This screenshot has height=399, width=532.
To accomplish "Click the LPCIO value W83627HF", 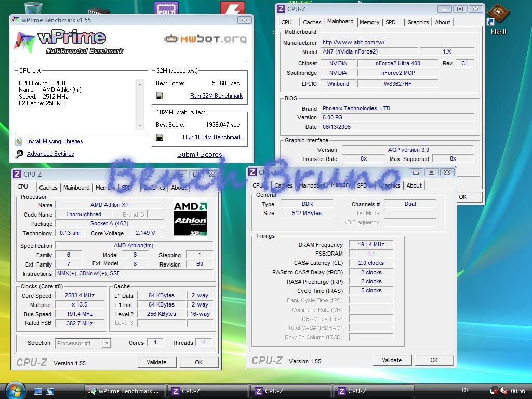I will (397, 84).
